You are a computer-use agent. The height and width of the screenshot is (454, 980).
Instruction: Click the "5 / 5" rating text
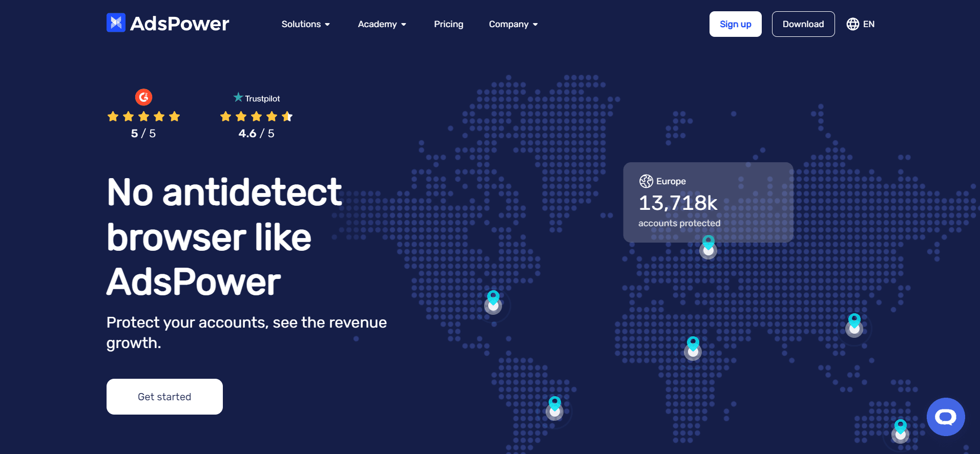(x=143, y=134)
